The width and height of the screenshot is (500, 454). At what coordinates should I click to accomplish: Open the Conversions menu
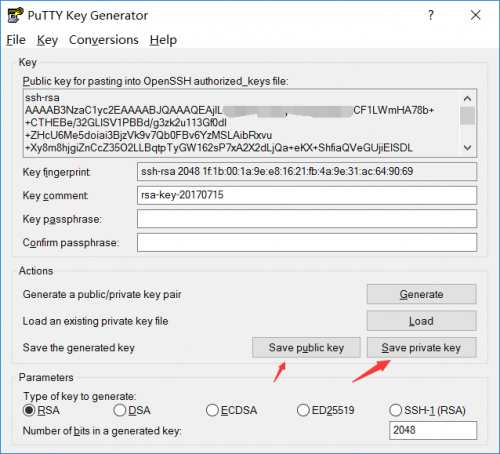[x=104, y=40]
